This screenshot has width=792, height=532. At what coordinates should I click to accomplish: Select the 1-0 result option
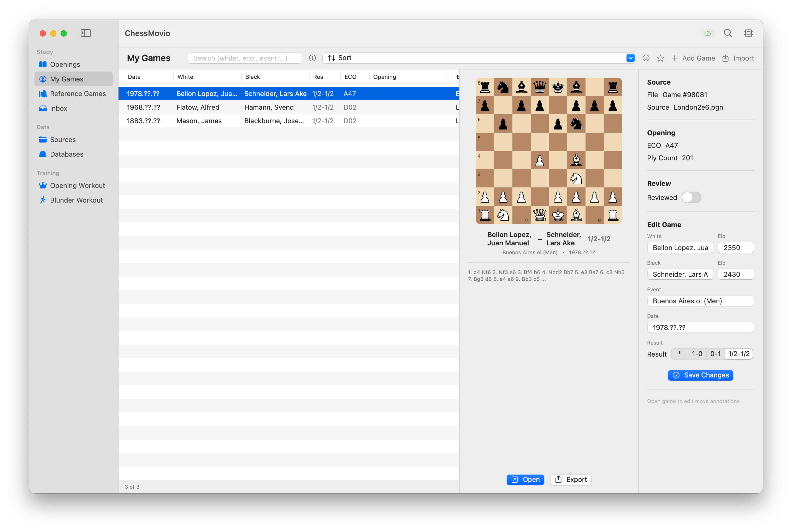click(697, 354)
